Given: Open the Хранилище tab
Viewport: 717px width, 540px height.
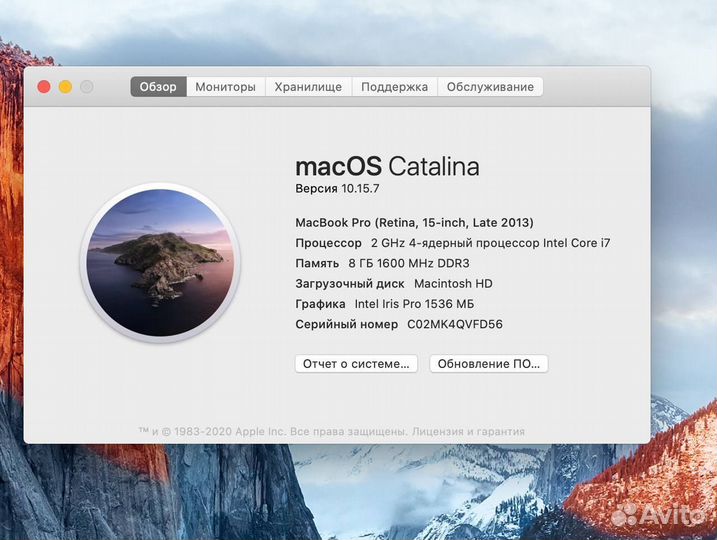Looking at the screenshot, I should coord(308,86).
